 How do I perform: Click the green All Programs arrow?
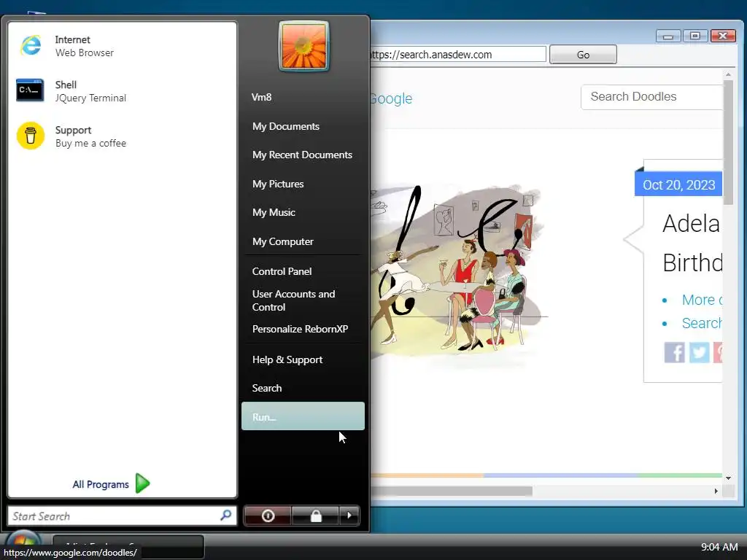pyautogui.click(x=142, y=483)
